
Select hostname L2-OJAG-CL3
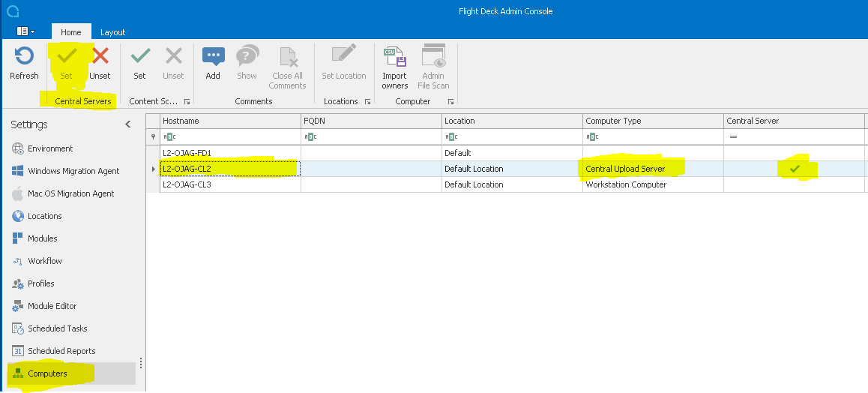[230, 184]
